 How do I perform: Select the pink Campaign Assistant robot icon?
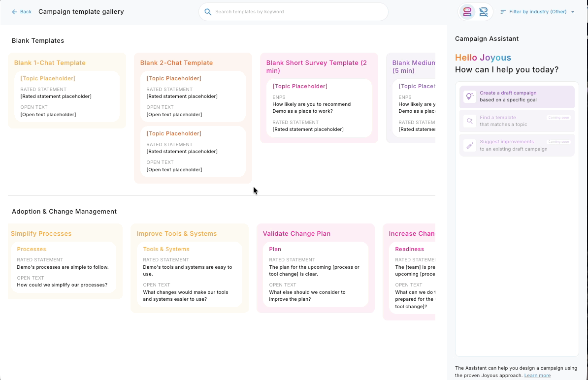click(467, 12)
